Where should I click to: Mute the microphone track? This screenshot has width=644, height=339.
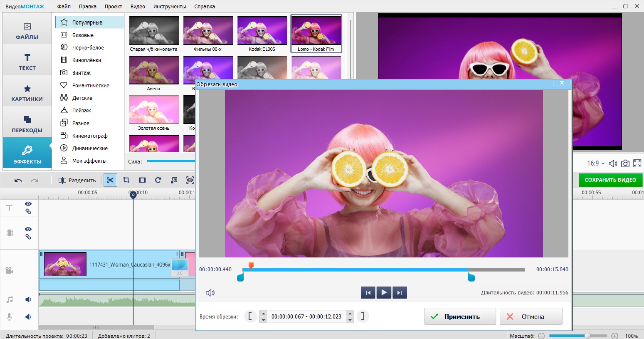coord(28,317)
